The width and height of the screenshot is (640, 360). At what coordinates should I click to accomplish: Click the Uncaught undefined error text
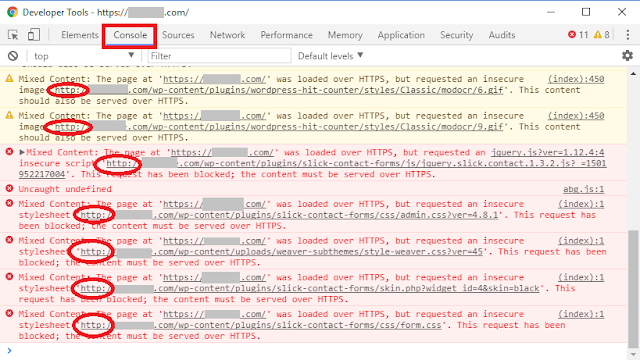(x=65, y=189)
